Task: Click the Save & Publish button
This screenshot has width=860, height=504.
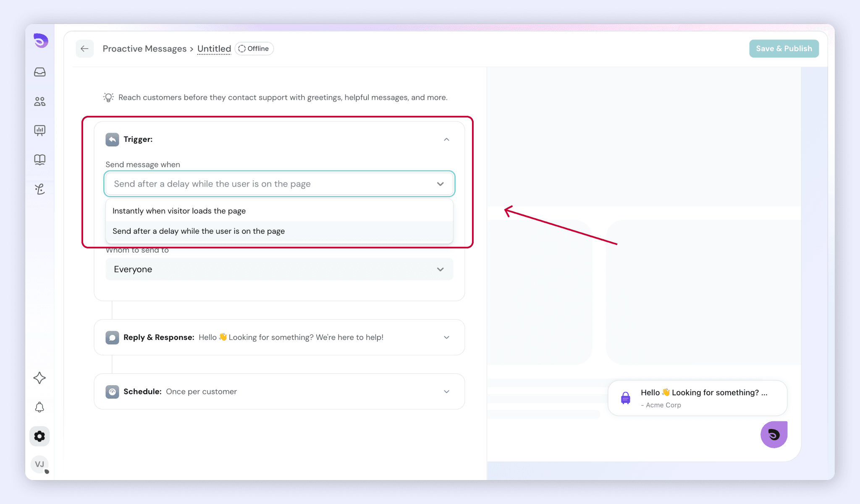Action: (784, 49)
